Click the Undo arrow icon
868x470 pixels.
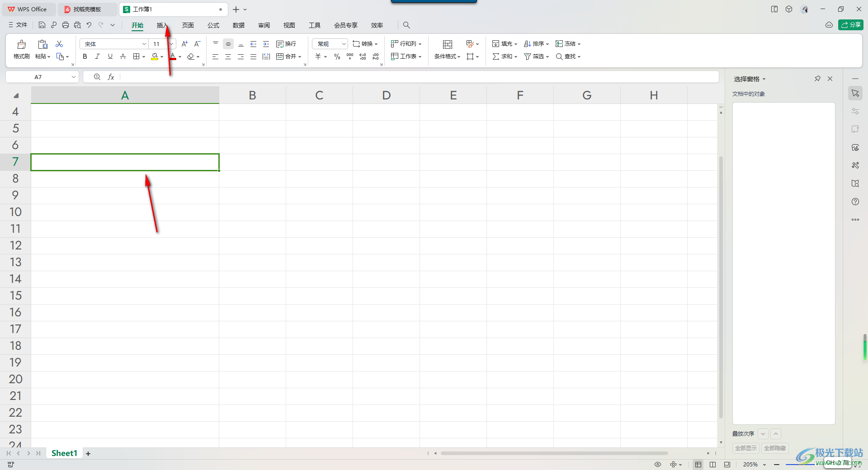click(89, 25)
